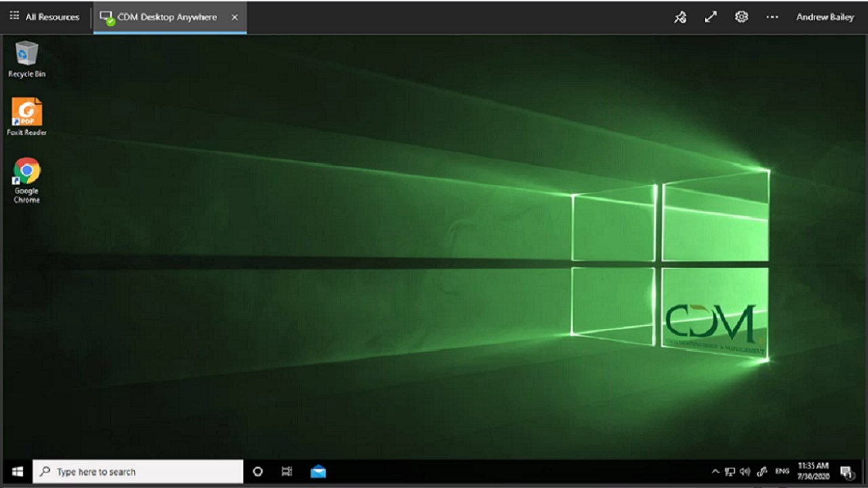Select the Foxit Reader desktop icon
The image size is (868, 488).
pos(26,117)
